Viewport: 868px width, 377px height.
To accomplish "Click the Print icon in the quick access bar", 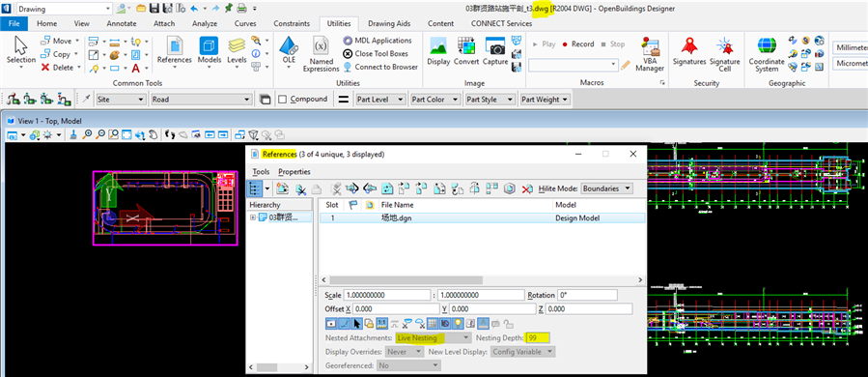I will point(241,9).
